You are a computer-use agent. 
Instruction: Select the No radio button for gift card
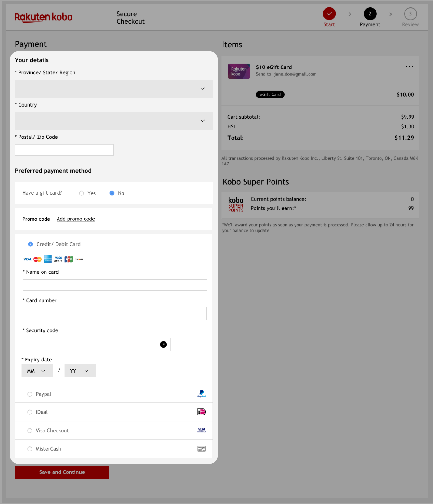click(112, 193)
